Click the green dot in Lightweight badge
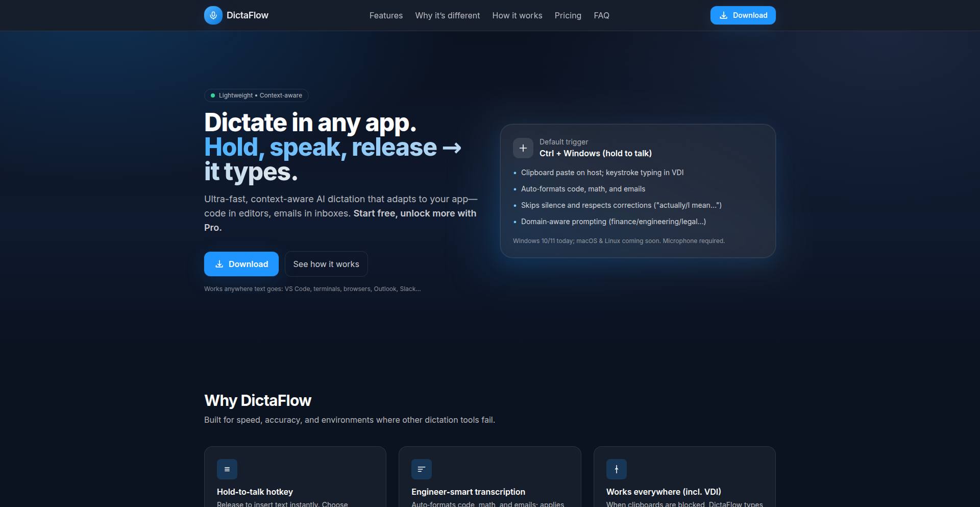This screenshot has height=507, width=980. pos(213,95)
